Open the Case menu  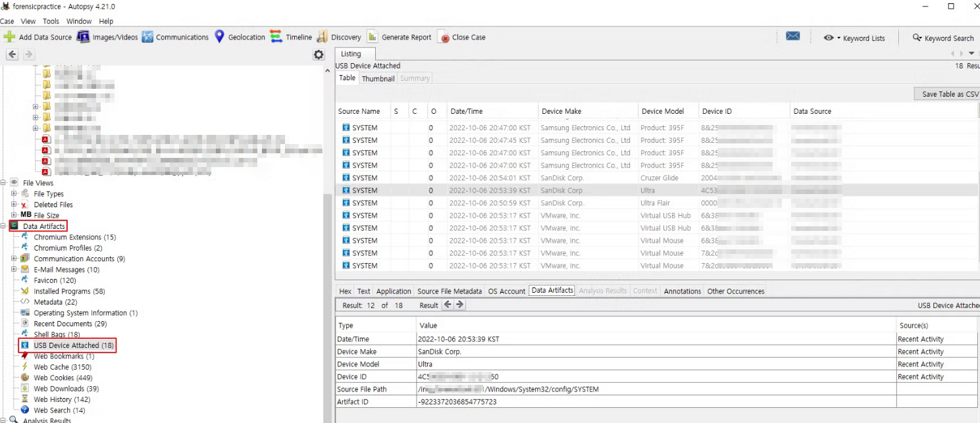7,22
